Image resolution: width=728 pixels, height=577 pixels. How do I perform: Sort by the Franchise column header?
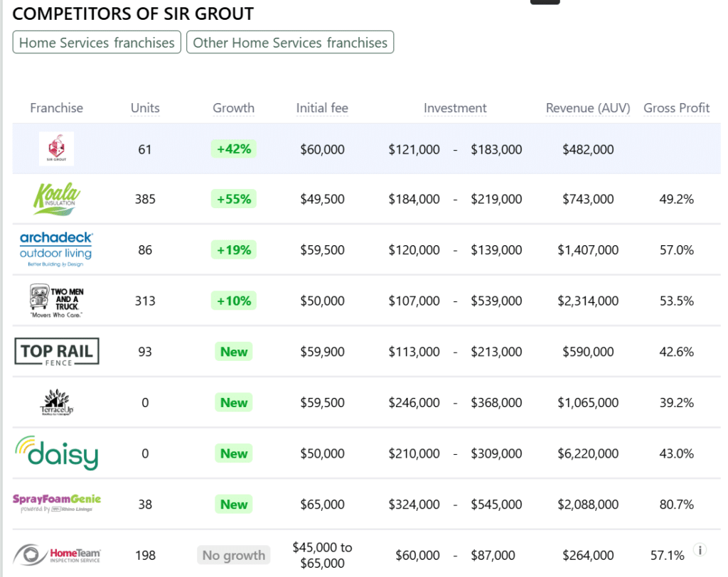point(57,108)
